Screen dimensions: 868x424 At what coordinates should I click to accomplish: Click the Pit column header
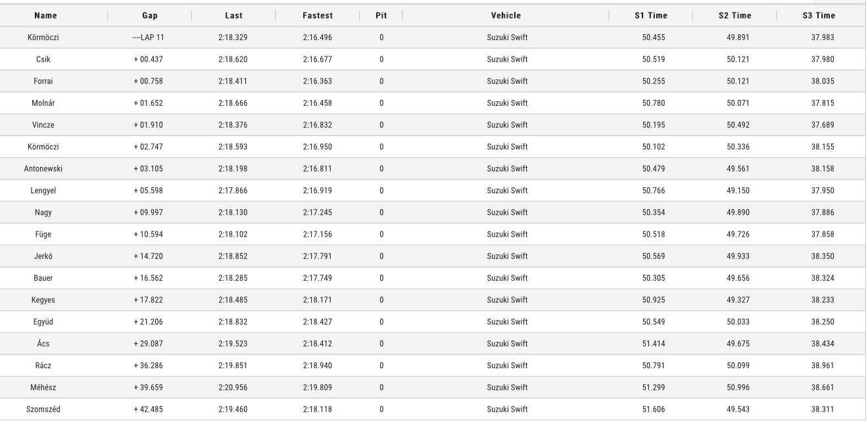[x=381, y=15]
